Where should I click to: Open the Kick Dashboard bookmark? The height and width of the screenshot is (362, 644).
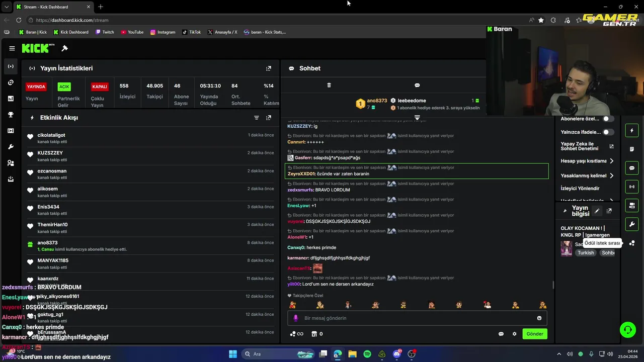pos(71,32)
